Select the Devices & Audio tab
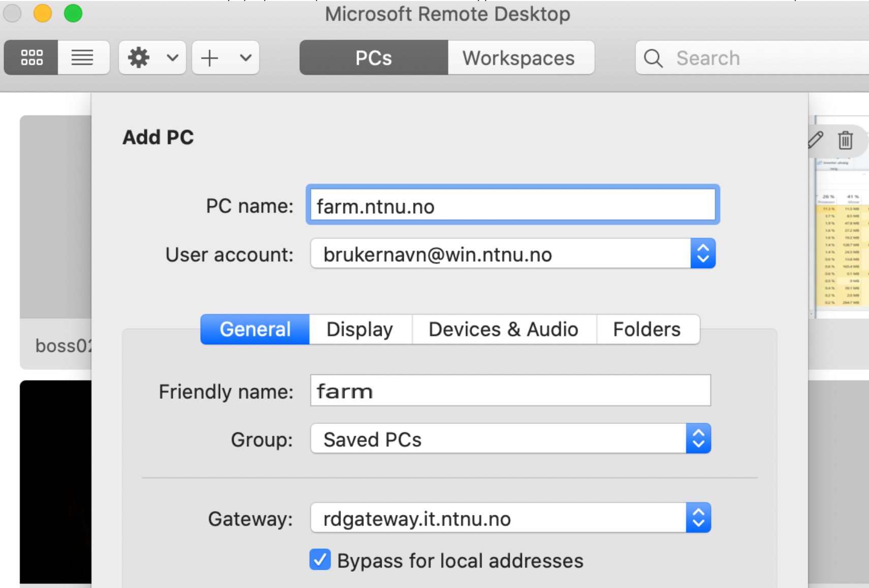The width and height of the screenshot is (869, 588). tap(504, 329)
